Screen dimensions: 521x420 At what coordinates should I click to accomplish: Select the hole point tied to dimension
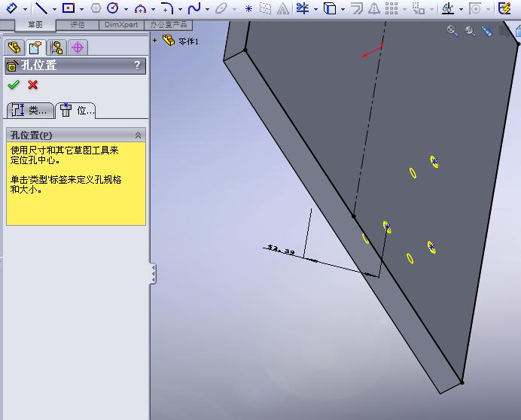point(387,227)
